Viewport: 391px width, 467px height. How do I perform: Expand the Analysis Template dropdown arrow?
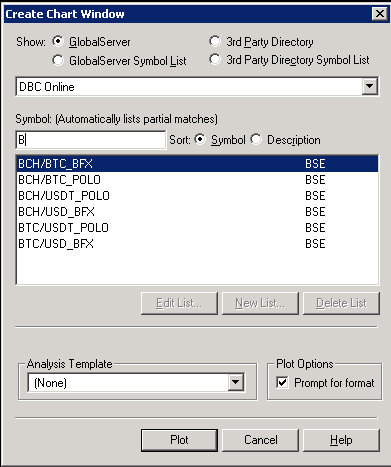coord(236,382)
